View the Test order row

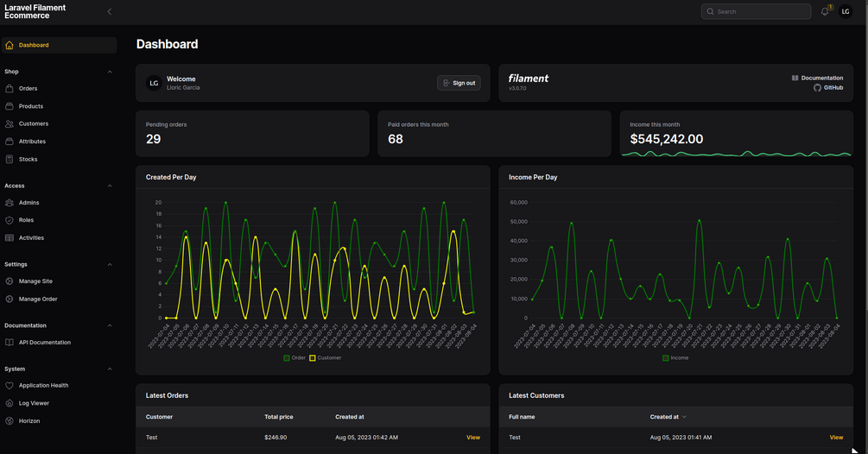[x=473, y=438]
